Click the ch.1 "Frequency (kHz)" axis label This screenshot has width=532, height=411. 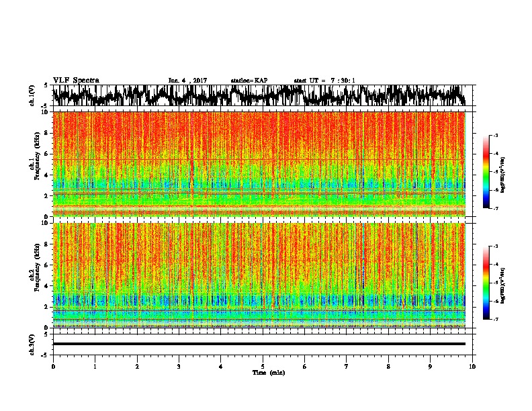pos(38,156)
